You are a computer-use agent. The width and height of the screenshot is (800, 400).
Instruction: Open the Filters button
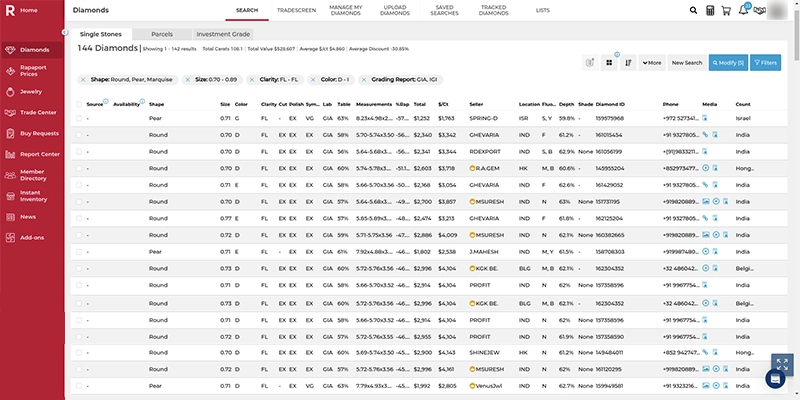tap(765, 63)
